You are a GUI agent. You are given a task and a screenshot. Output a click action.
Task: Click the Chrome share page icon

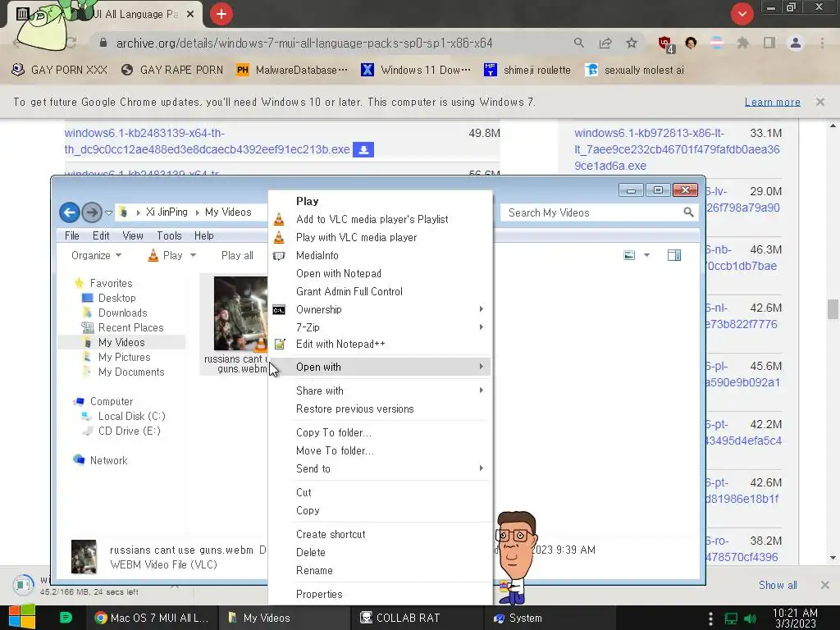[605, 43]
